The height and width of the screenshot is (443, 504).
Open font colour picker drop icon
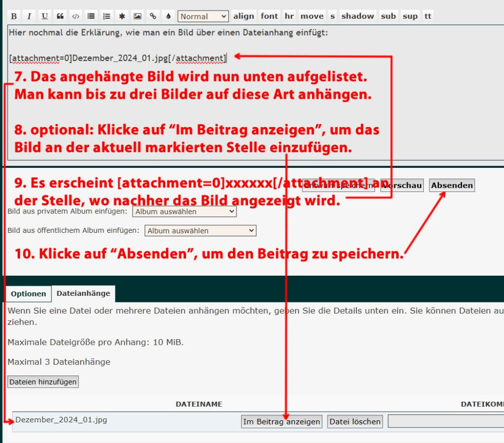click(x=168, y=16)
